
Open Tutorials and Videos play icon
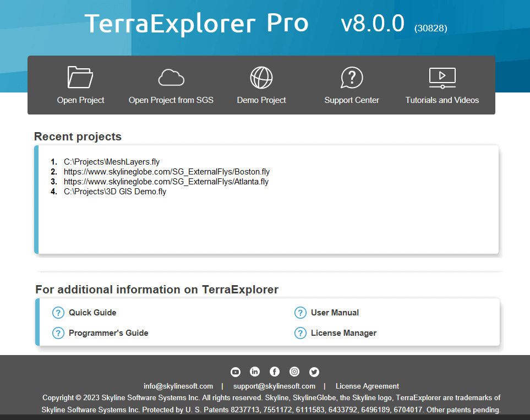point(442,78)
